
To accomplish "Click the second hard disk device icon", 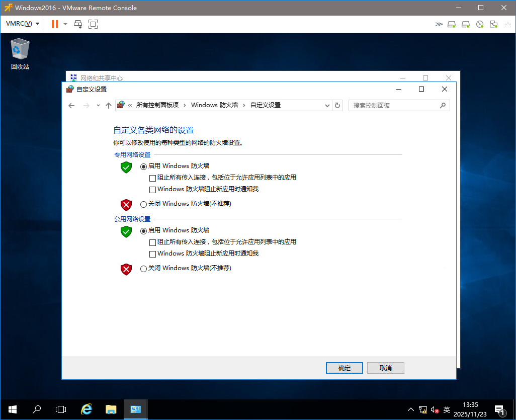I will coord(466,24).
